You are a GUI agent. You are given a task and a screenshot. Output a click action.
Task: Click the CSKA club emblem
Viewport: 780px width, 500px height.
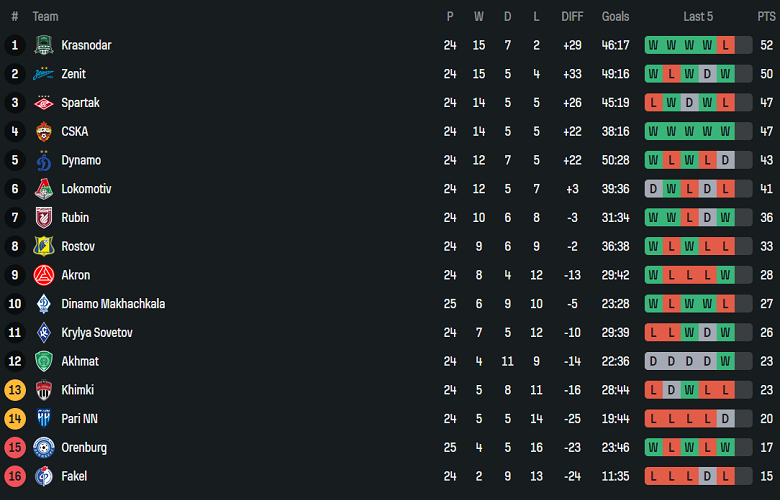[x=43, y=131]
